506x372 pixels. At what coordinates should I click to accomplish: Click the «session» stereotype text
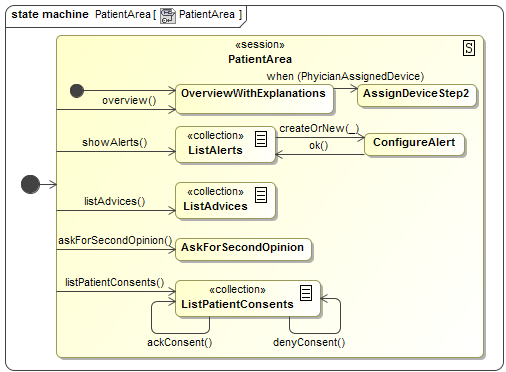pyautogui.click(x=260, y=44)
